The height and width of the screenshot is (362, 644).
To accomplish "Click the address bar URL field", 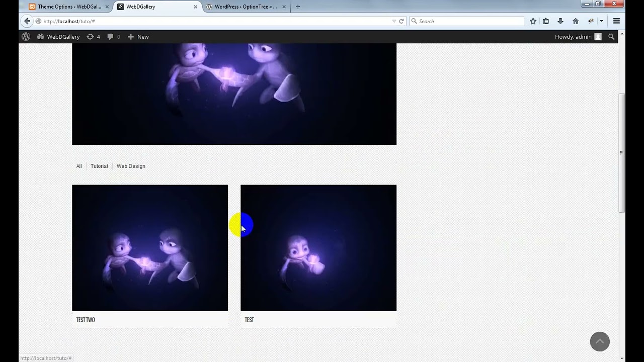I will tap(216, 21).
